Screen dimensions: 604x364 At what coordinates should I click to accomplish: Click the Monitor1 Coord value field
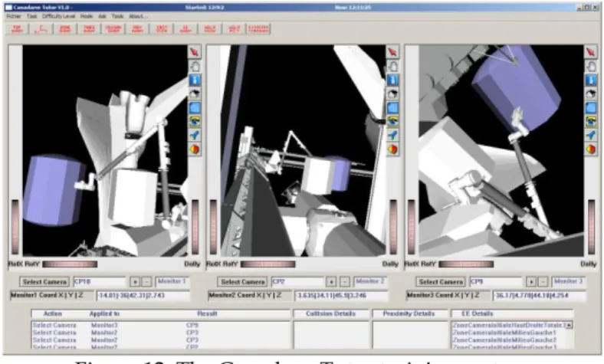143,296
